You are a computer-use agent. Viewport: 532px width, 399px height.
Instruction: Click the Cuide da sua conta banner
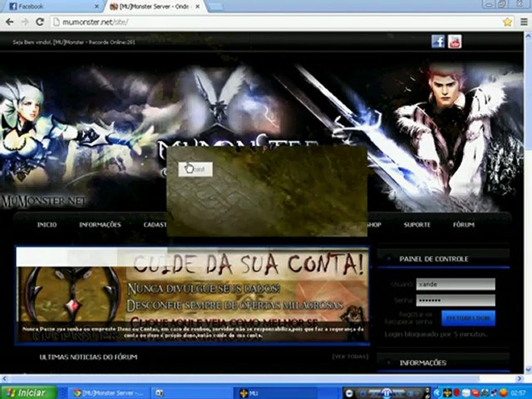193,295
